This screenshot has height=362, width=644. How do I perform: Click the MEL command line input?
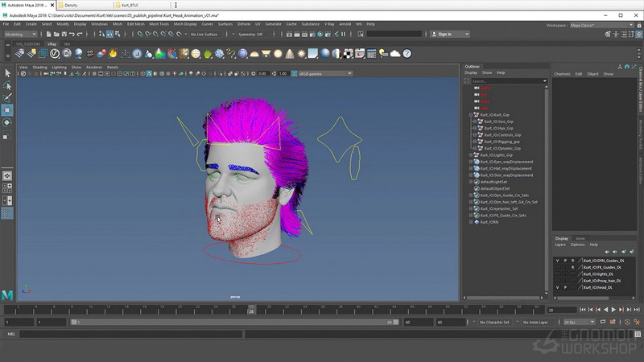click(x=130, y=334)
